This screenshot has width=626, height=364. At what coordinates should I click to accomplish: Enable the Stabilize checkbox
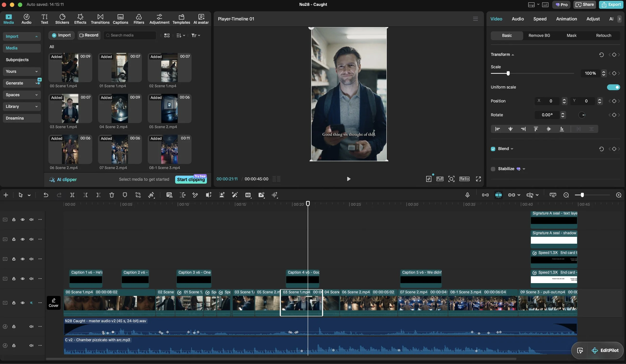[x=493, y=169]
